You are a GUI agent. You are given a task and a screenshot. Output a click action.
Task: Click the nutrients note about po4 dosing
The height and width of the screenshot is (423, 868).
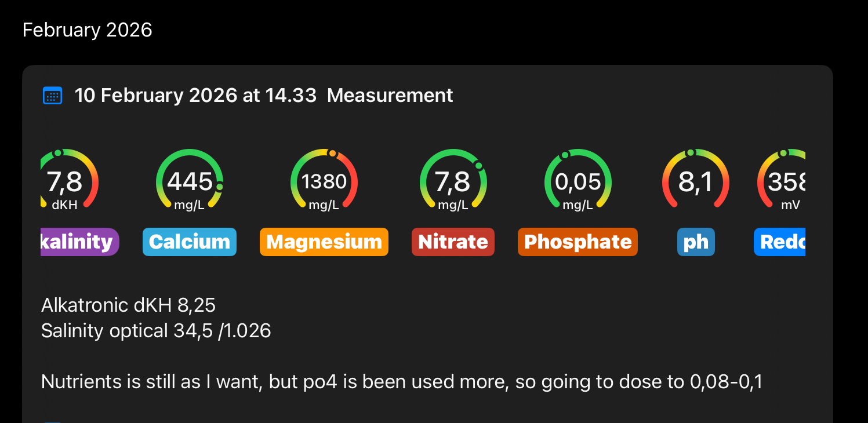click(x=401, y=382)
